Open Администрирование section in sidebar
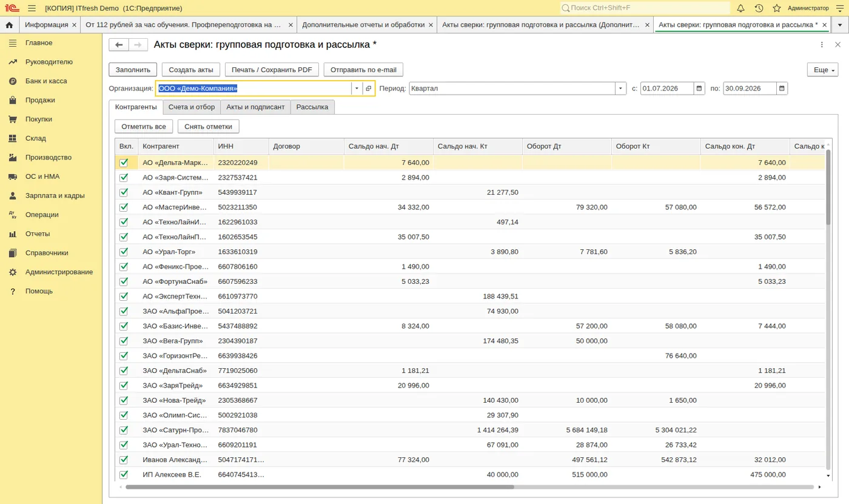849x504 pixels. click(59, 272)
